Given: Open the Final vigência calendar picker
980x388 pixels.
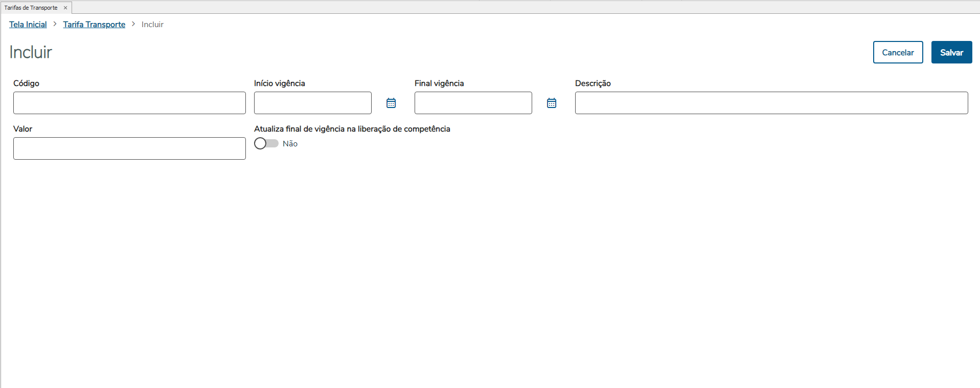Looking at the screenshot, I should pyautogui.click(x=552, y=103).
